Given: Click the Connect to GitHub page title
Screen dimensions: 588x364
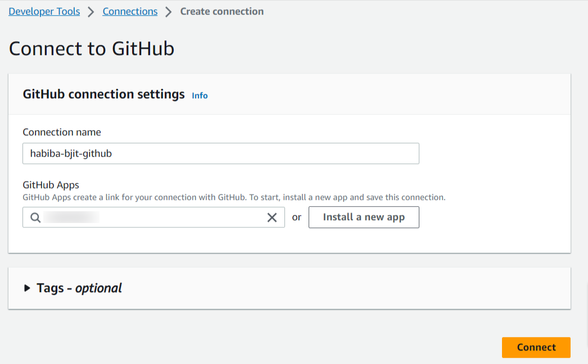Looking at the screenshot, I should pos(92,48).
